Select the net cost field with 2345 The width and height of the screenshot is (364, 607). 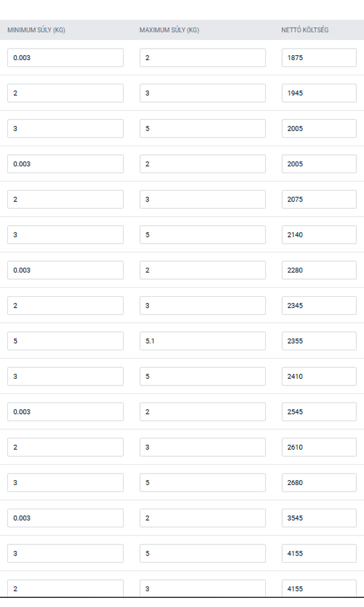click(318, 305)
